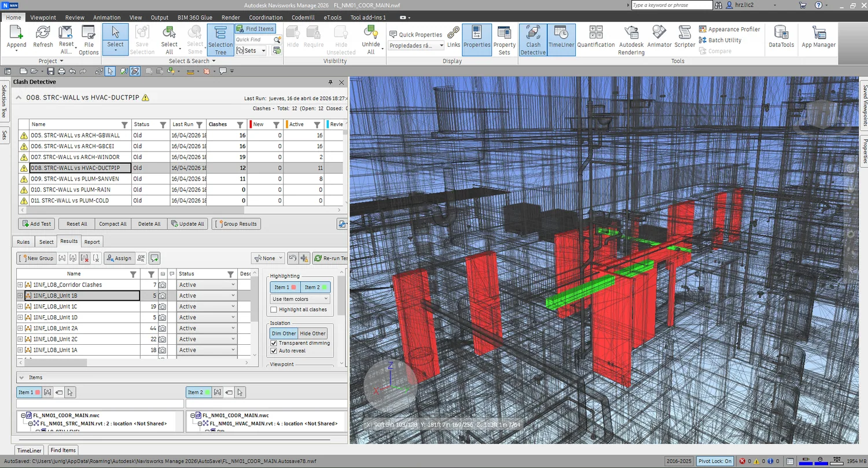The height and width of the screenshot is (468, 868).
Task: Open the Find Items window
Action: click(x=255, y=29)
